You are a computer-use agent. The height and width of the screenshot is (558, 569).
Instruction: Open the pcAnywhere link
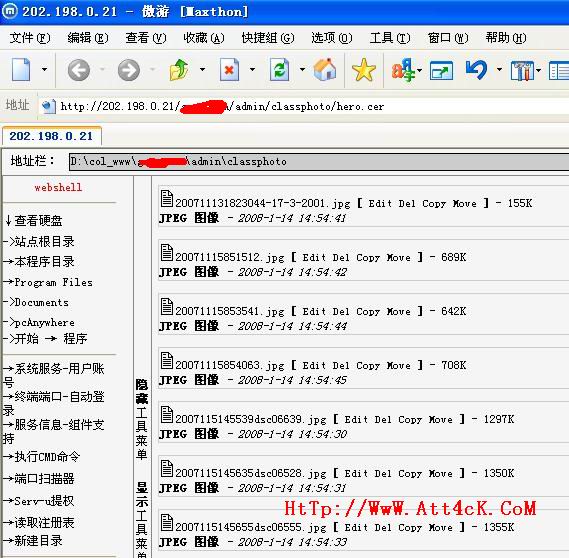(x=44, y=323)
